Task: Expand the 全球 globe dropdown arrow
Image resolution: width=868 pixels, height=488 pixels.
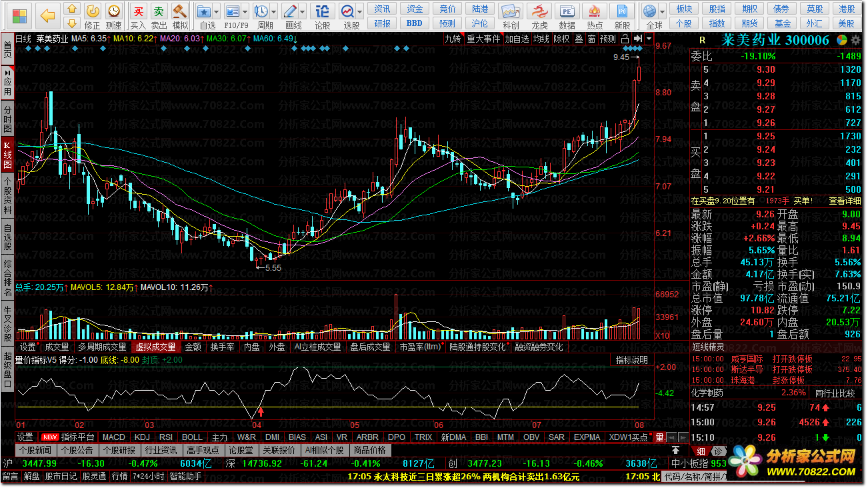Action: point(663,12)
